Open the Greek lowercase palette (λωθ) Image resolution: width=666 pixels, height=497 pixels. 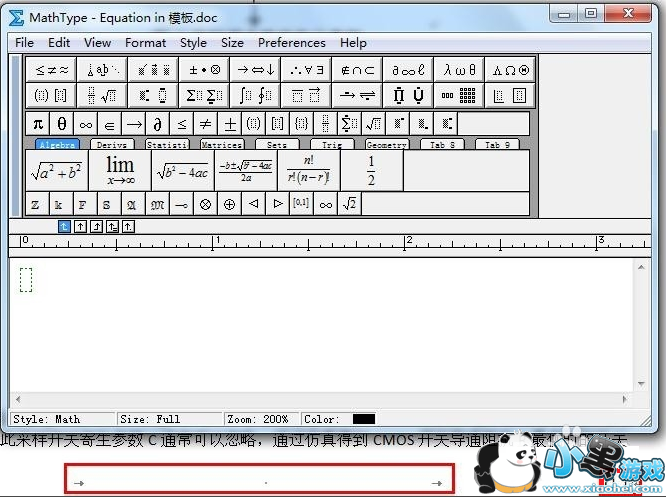(459, 70)
